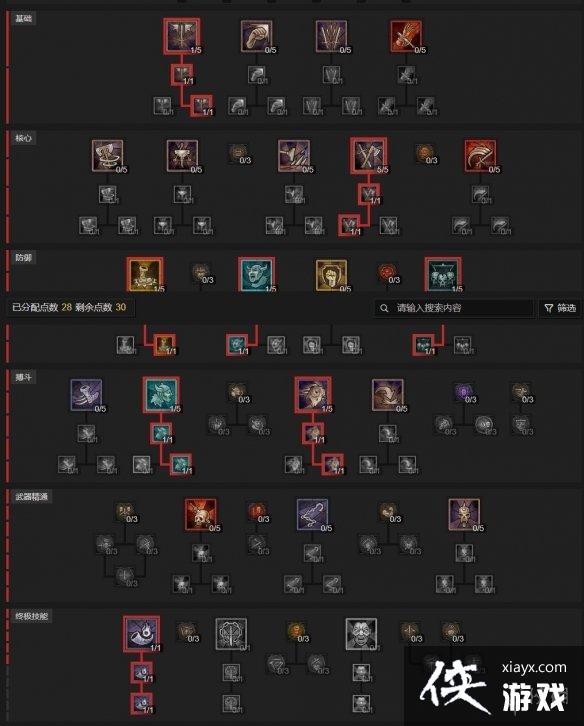The image size is (584, 726).
Task: Click the teal shouting face skill in 防御
Action: tap(257, 275)
